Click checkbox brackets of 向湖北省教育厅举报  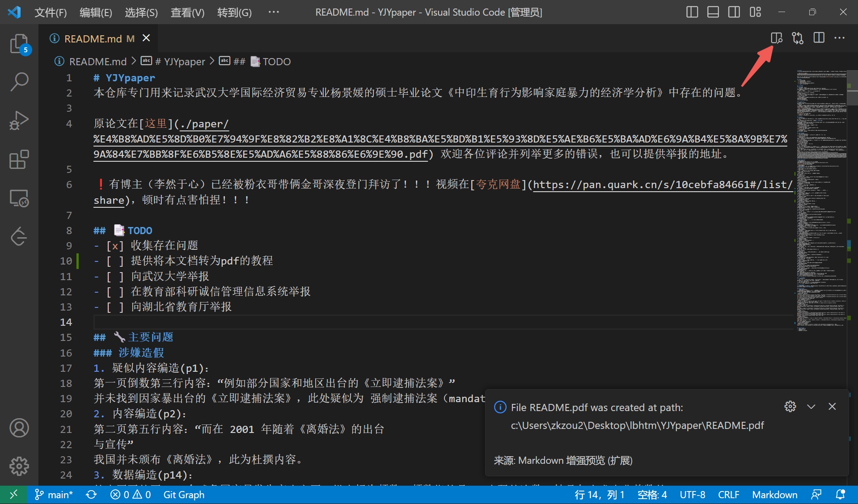(115, 307)
